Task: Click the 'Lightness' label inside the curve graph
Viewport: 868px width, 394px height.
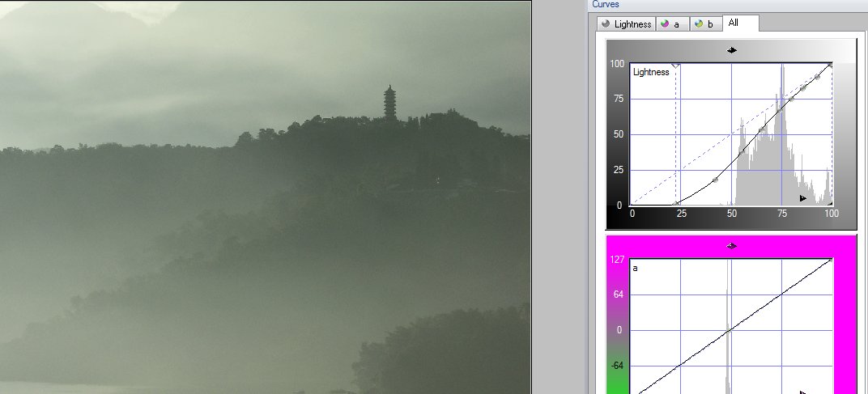Action: click(x=651, y=72)
